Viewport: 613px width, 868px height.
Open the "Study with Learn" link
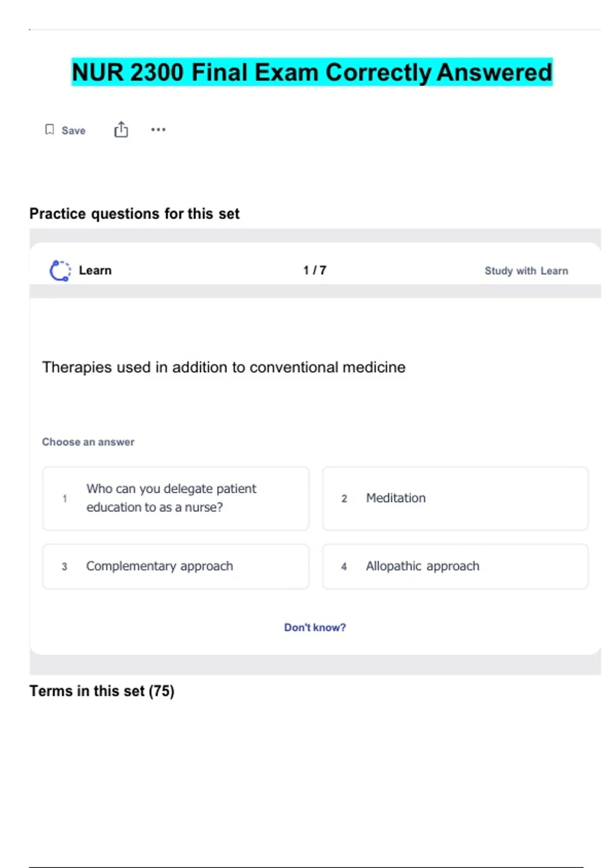(526, 271)
